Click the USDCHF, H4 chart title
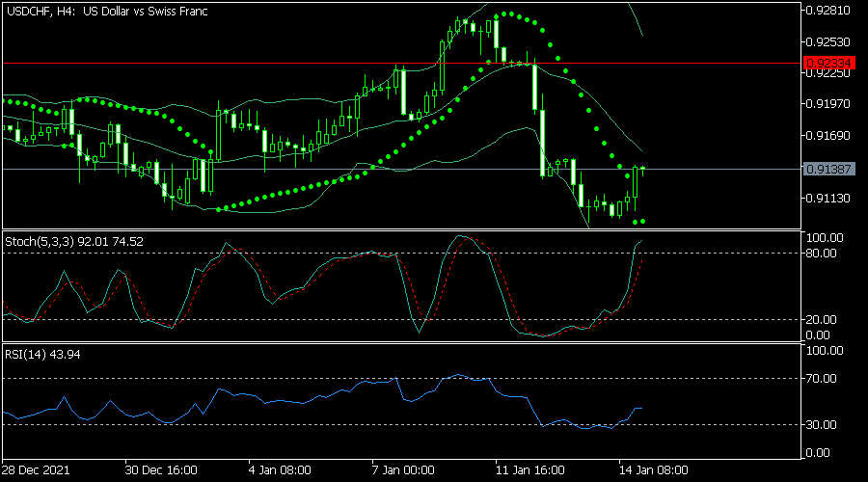Image resolution: width=868 pixels, height=482 pixels. click(107, 11)
